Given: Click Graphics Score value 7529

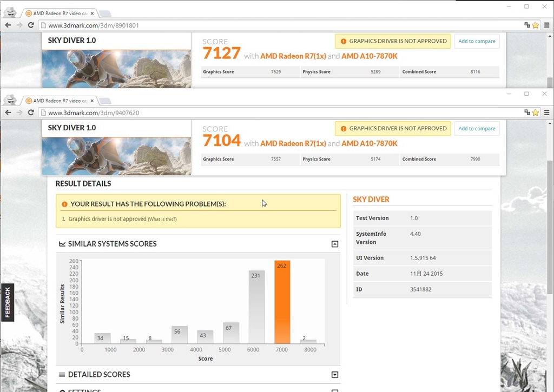Looking at the screenshot, I should pos(276,72).
